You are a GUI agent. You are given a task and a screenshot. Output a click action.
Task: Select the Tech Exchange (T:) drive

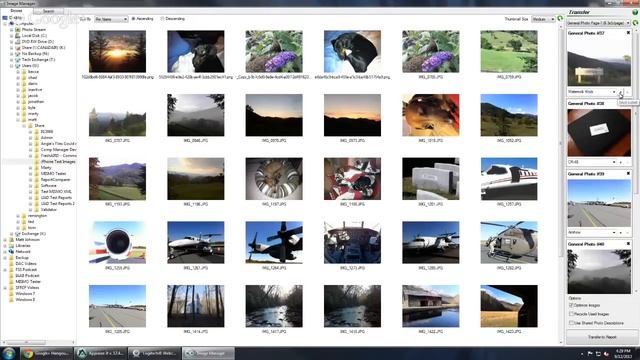[x=38, y=60]
